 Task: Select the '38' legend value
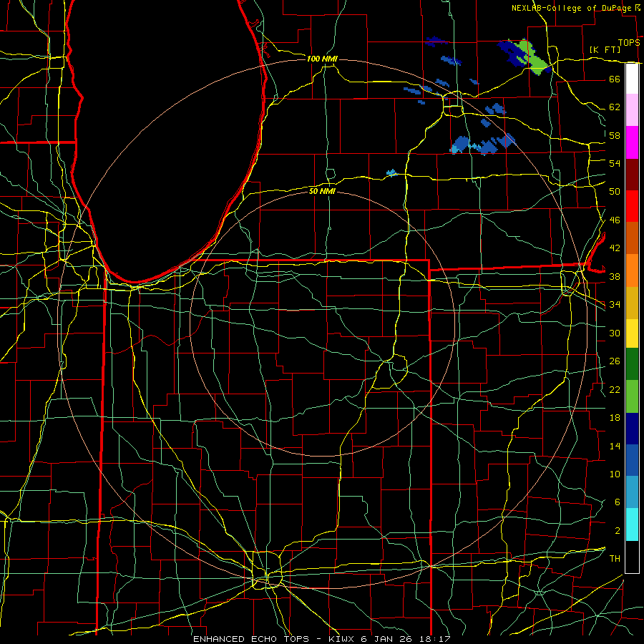point(615,276)
